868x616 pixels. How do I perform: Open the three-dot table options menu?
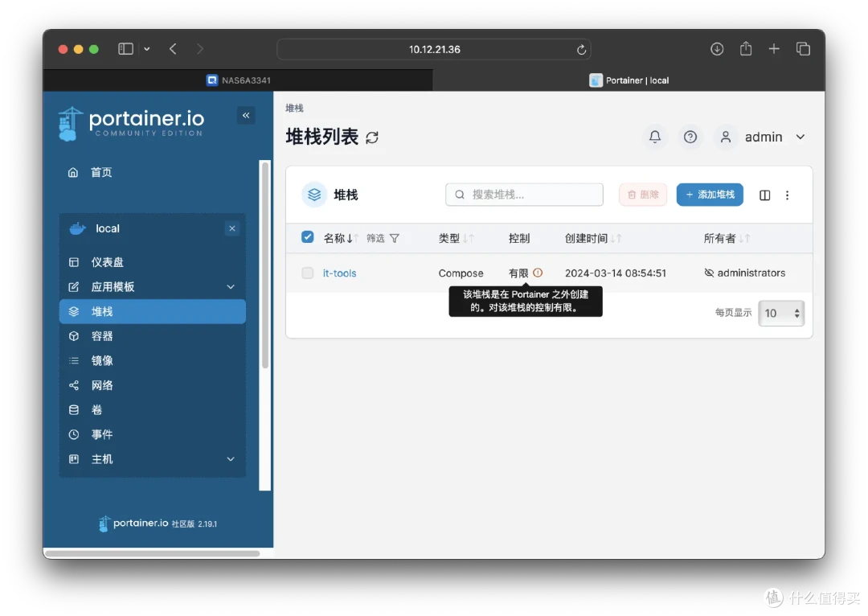[787, 195]
